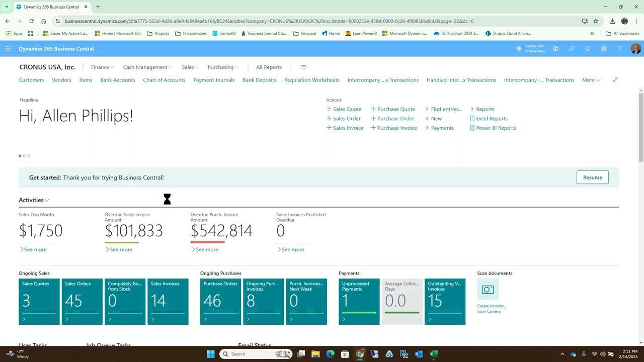Expand the Cash Management menu

point(147,67)
